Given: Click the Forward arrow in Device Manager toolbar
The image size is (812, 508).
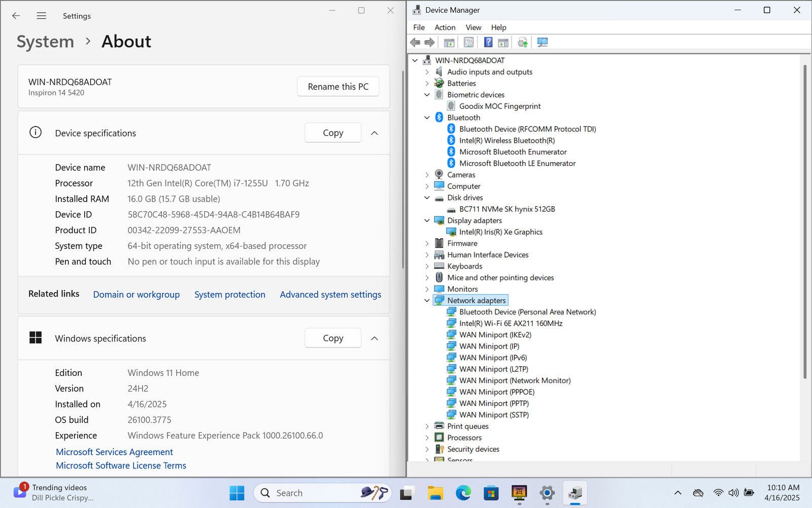Looking at the screenshot, I should pos(429,42).
